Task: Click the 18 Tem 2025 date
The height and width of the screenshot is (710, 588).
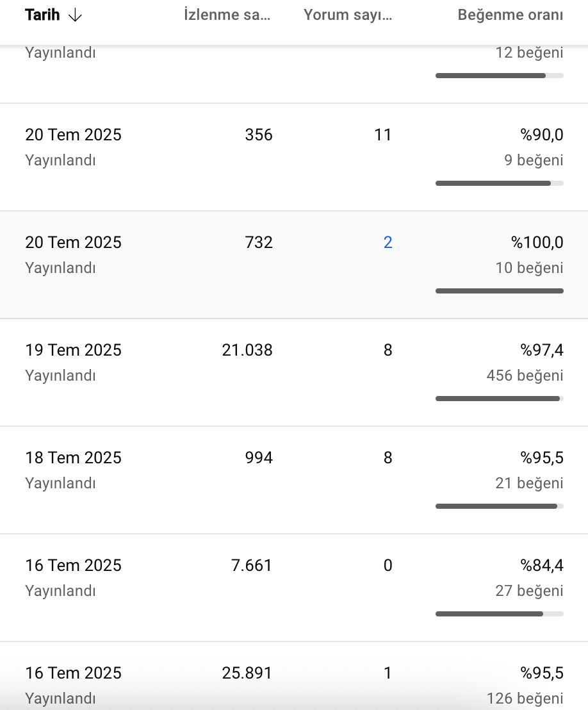Action: click(73, 458)
